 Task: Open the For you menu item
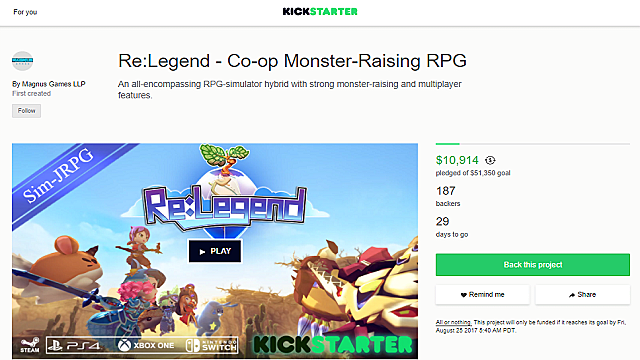[25, 12]
